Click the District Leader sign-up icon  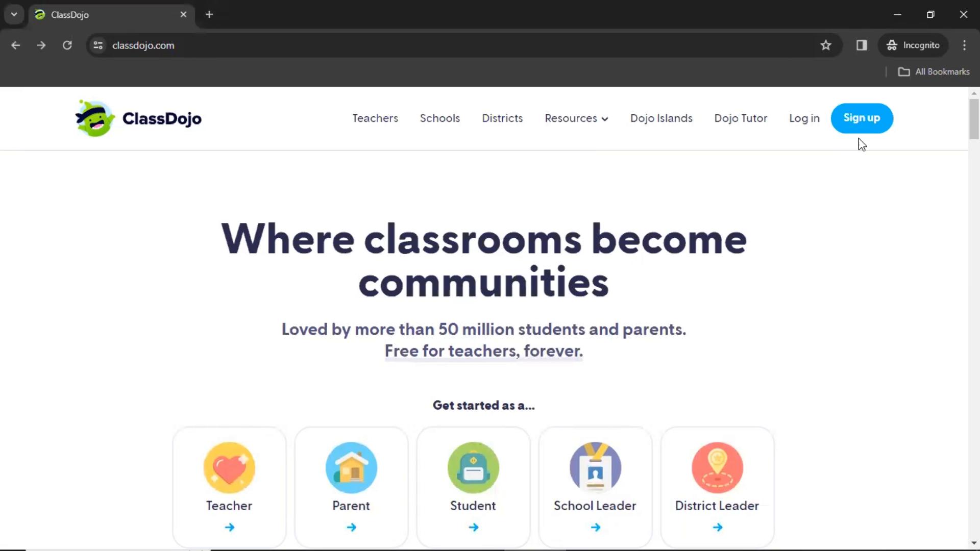click(x=718, y=466)
